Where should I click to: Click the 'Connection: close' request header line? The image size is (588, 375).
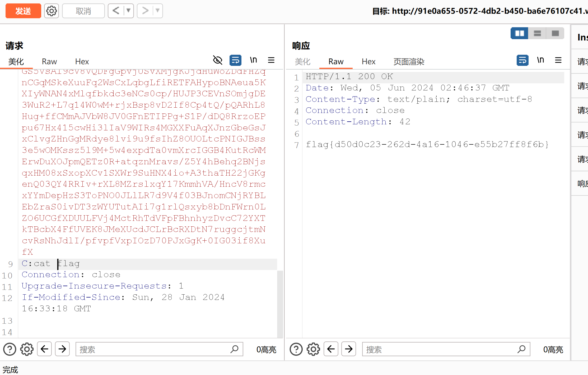coord(71,275)
